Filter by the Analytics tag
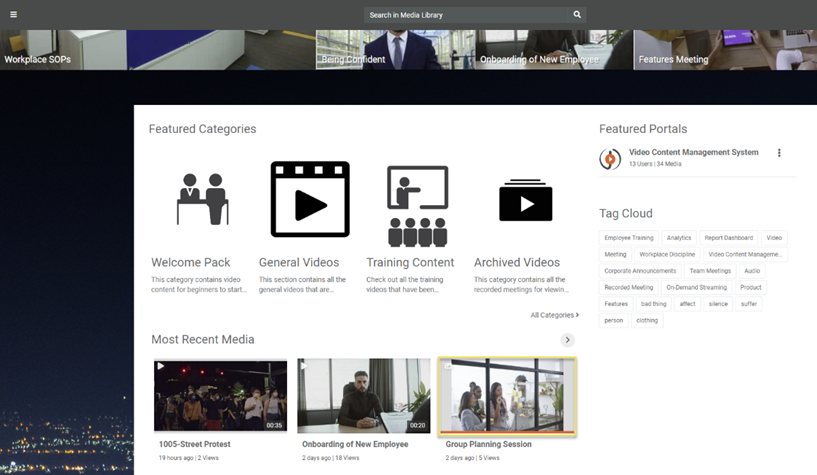Image resolution: width=817 pixels, height=475 pixels. click(679, 238)
